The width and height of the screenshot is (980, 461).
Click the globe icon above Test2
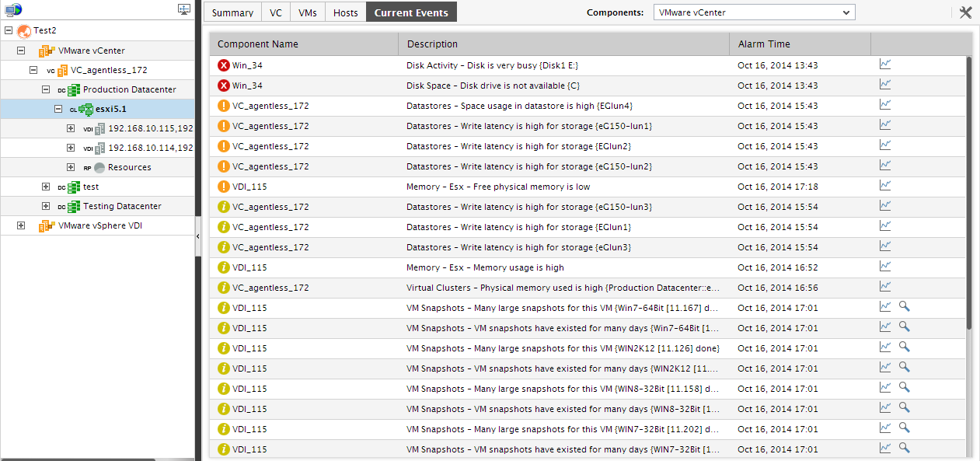click(13, 10)
